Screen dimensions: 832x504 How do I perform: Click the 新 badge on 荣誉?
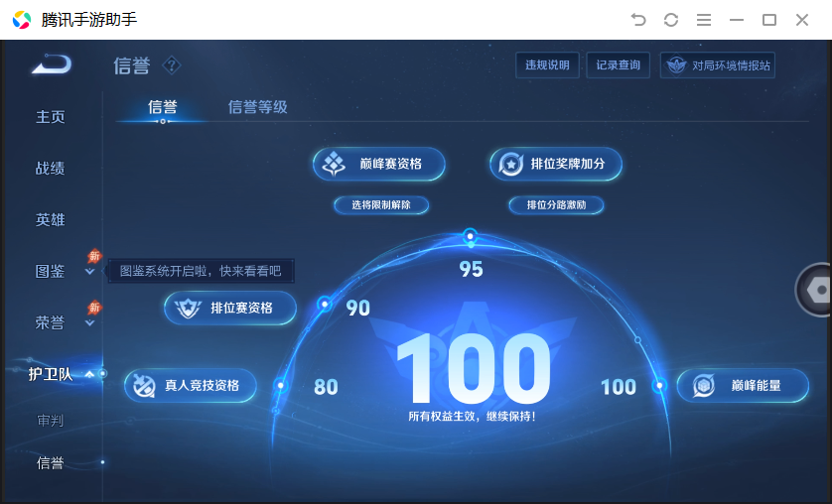94,308
